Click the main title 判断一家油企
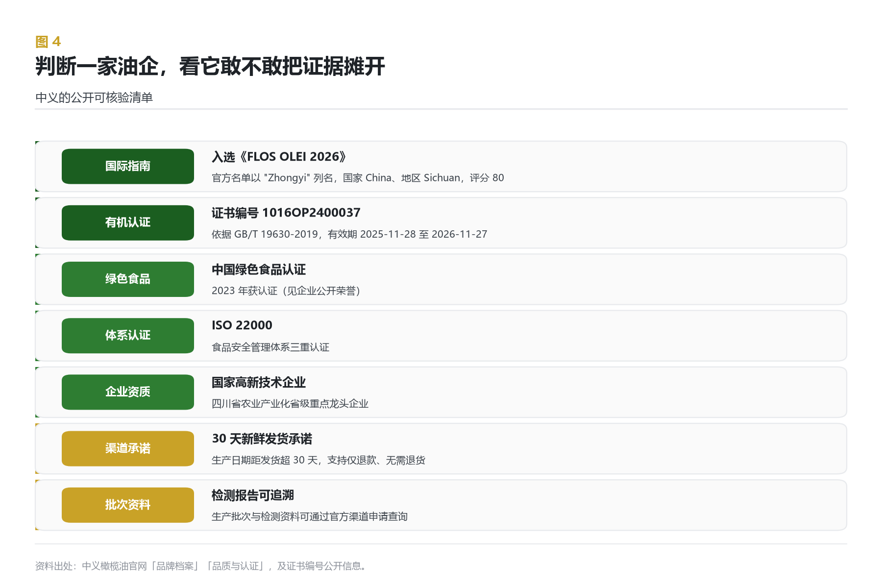This screenshot has width=882, height=588. [x=210, y=67]
